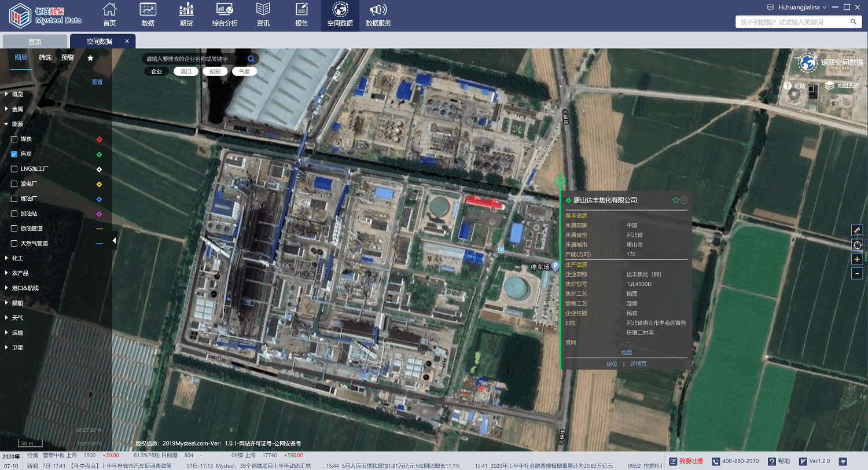868x470 pixels.
Task: Select the 筛选 sidebar tab
Action: click(x=45, y=58)
